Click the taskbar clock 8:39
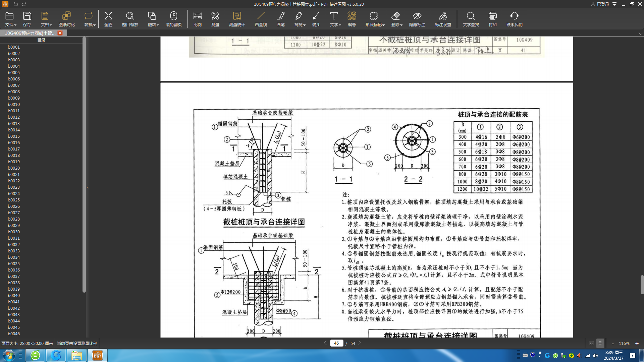The height and width of the screenshot is (362, 644). coord(614,355)
